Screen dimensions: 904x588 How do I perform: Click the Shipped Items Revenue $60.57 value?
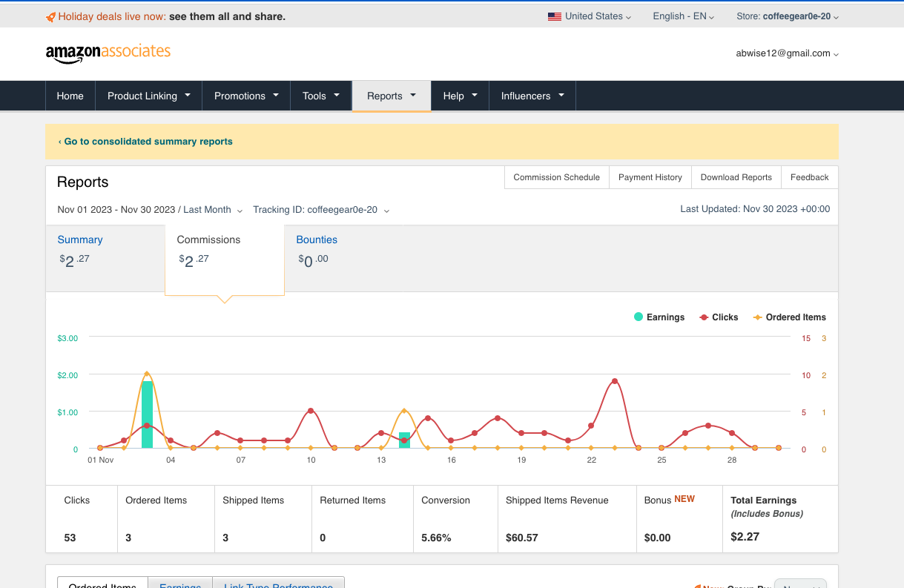[522, 538]
